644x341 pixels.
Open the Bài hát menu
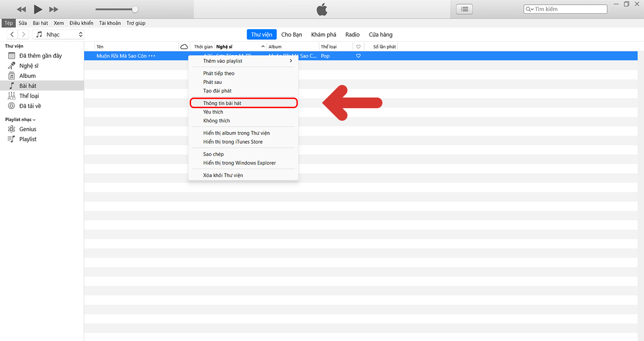pyautogui.click(x=40, y=23)
